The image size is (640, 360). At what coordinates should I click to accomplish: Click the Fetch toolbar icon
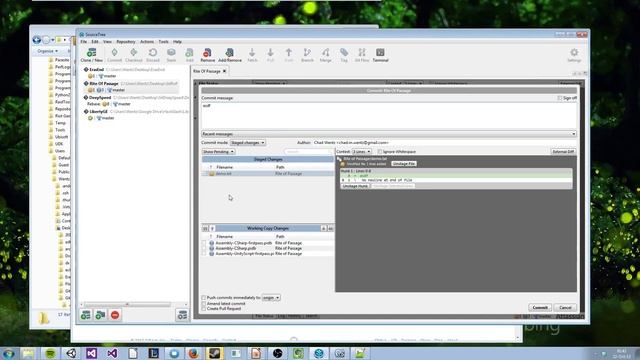[x=252, y=54]
